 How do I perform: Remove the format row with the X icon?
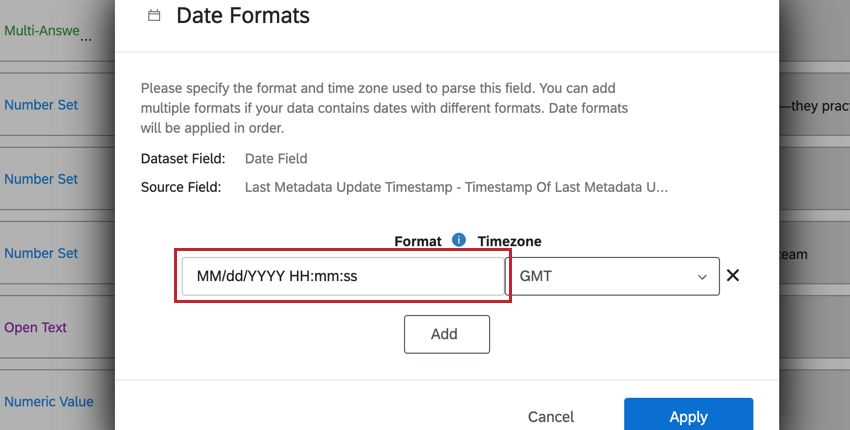coord(732,276)
